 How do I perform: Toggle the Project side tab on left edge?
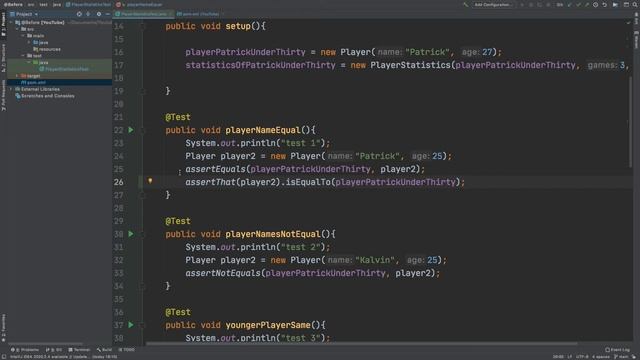[3, 24]
